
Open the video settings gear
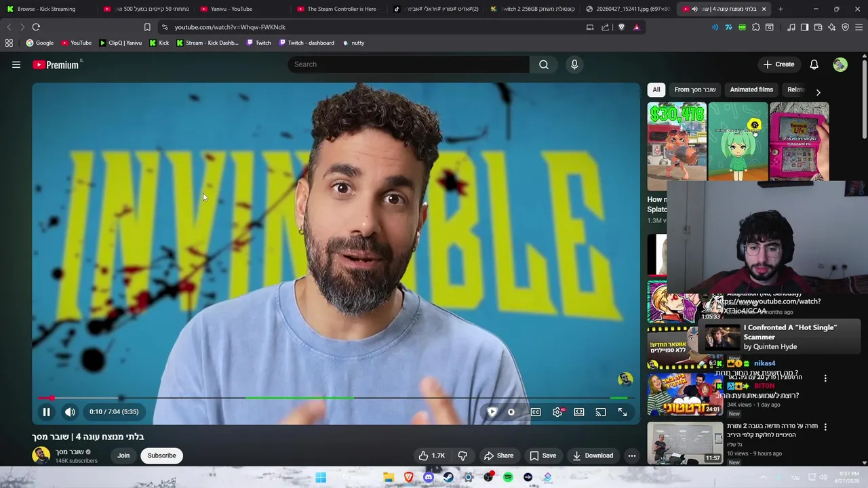[x=557, y=411]
